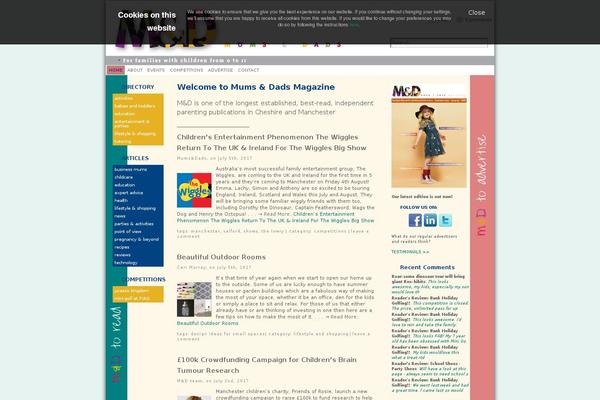
Task: Open the directory 'education' link in yellow box
Action: (124, 114)
